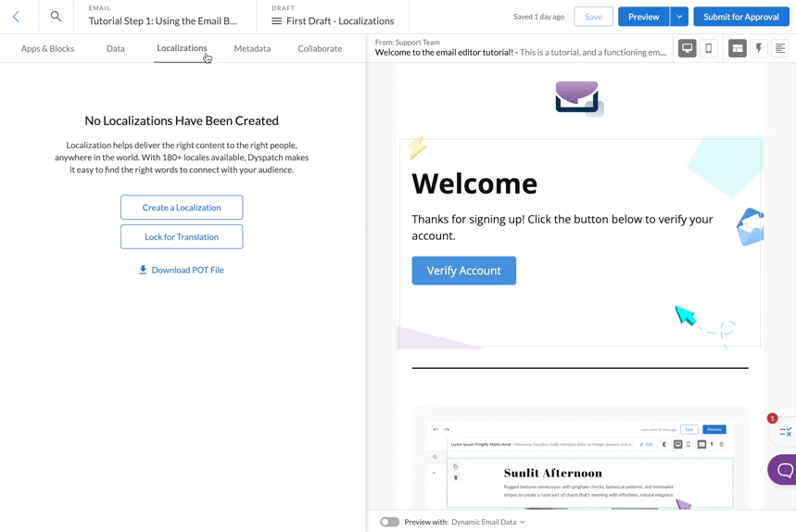Select the AMP lightning bolt view

(x=759, y=48)
